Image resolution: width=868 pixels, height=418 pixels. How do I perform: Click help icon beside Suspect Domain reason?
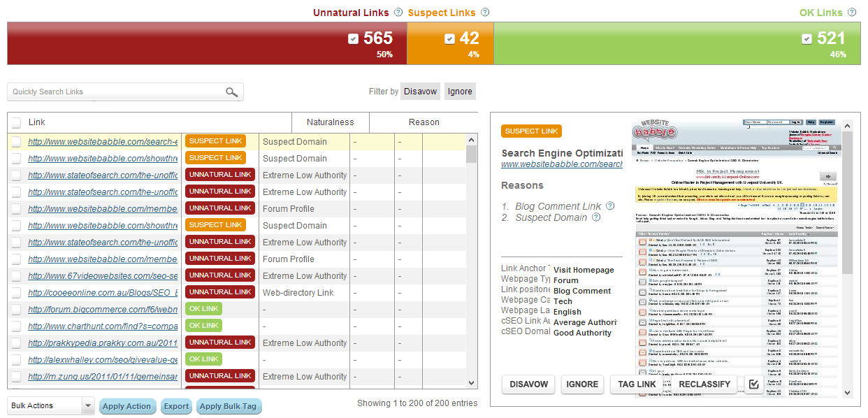(596, 217)
